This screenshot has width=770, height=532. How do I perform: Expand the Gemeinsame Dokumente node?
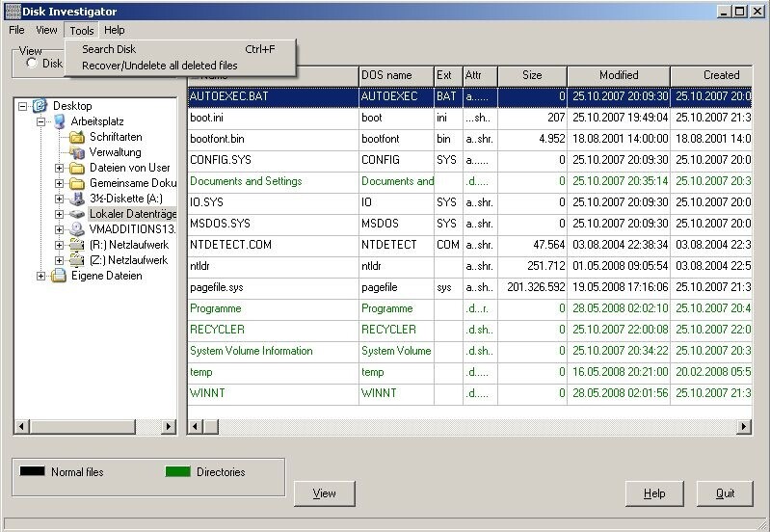pyautogui.click(x=60, y=183)
